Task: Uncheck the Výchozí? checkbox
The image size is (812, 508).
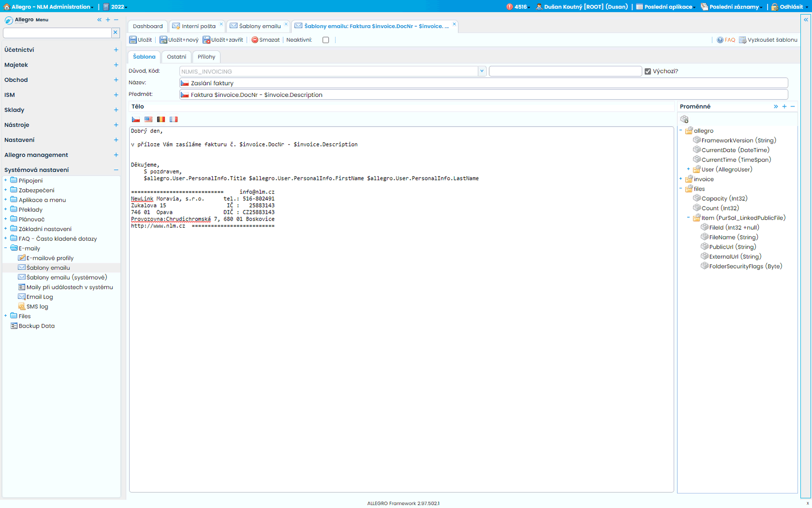Action: [648, 71]
